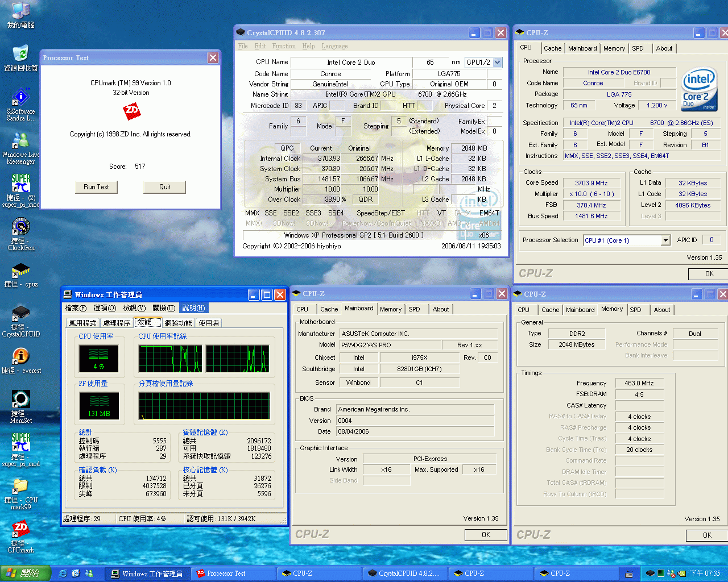Screen dimensions: 728x582
Task: Open the Processor Selection dropdown in CPU-Z
Action: [665, 240]
